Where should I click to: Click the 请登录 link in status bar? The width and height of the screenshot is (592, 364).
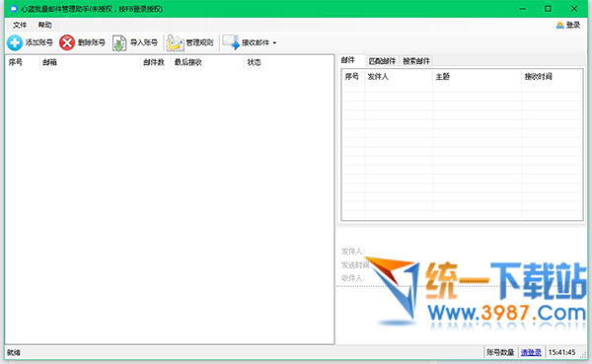(x=531, y=352)
